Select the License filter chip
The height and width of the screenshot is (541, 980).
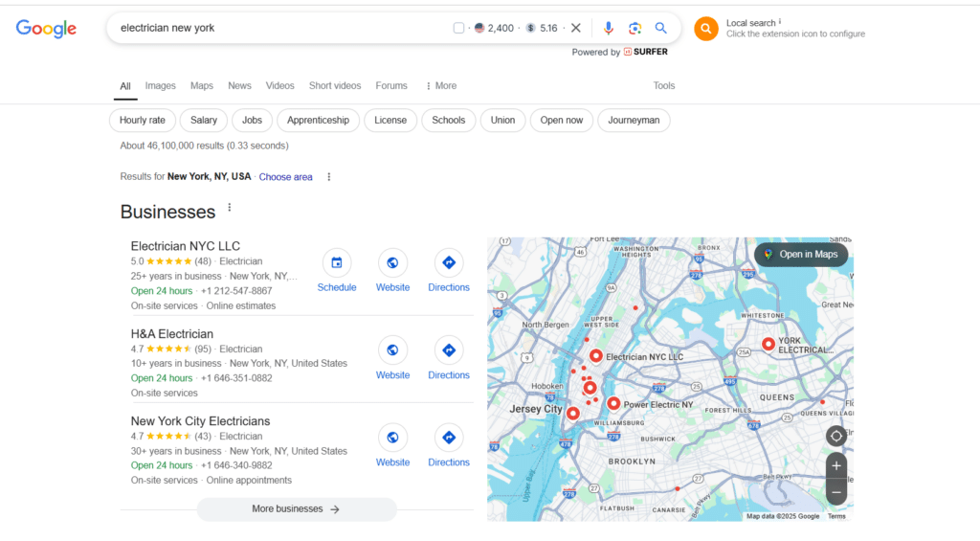(390, 120)
